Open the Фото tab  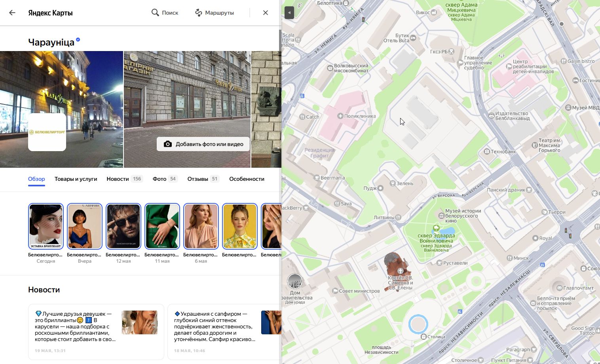[165, 179]
